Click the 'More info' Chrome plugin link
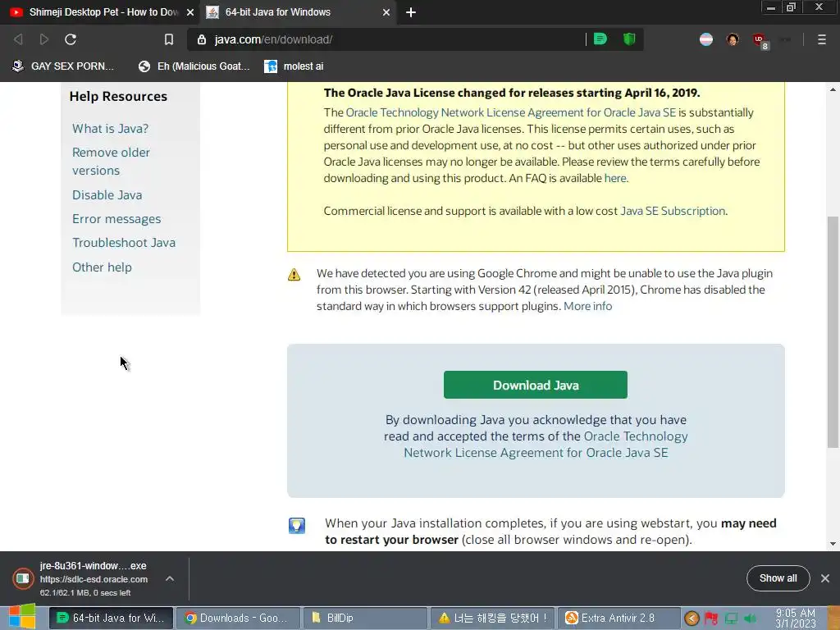 pyautogui.click(x=587, y=306)
